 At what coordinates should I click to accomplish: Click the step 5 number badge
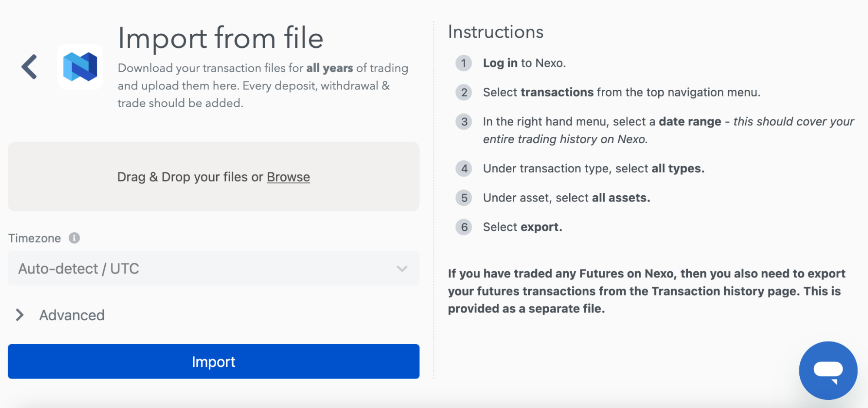point(464,198)
